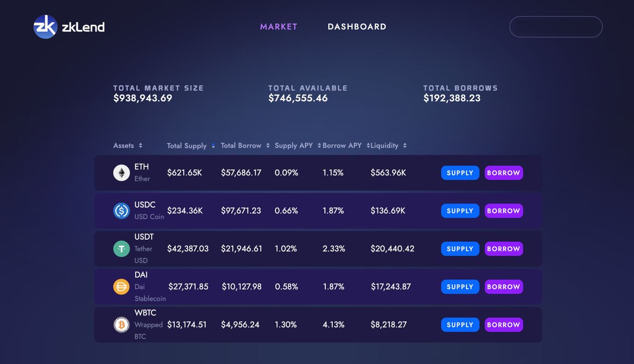Click USDC supply APY 0.66%
Screen dimensions: 634x364
286,210
